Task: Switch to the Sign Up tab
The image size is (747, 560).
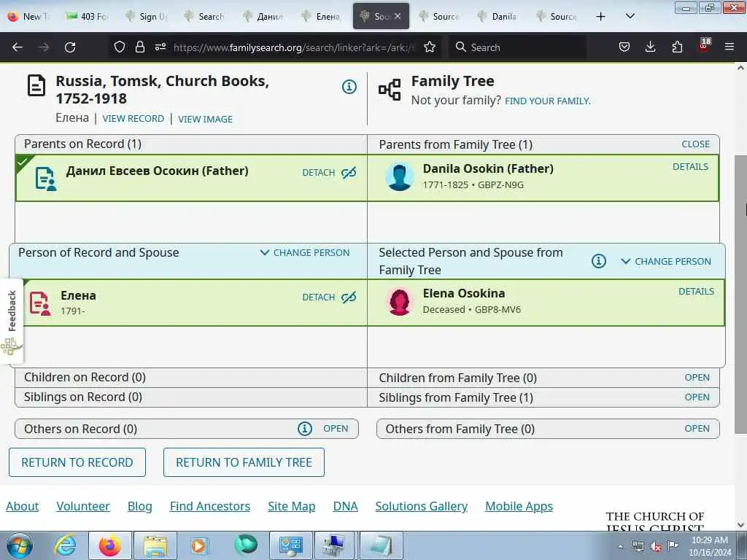Action: 146,16
